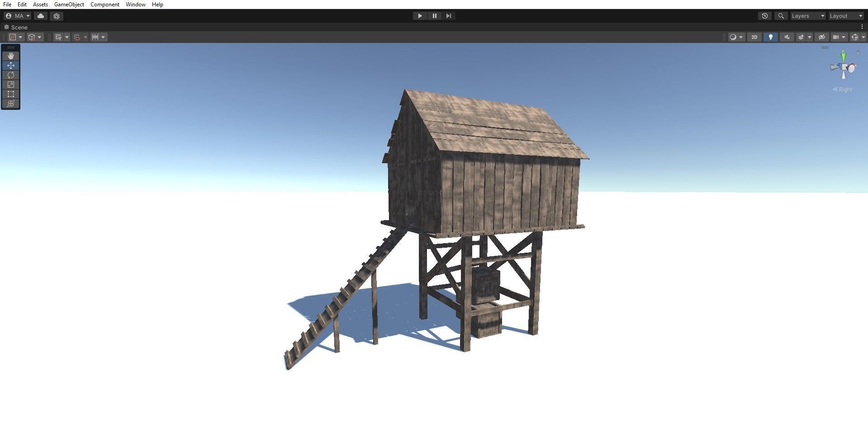Open the global search

click(781, 16)
